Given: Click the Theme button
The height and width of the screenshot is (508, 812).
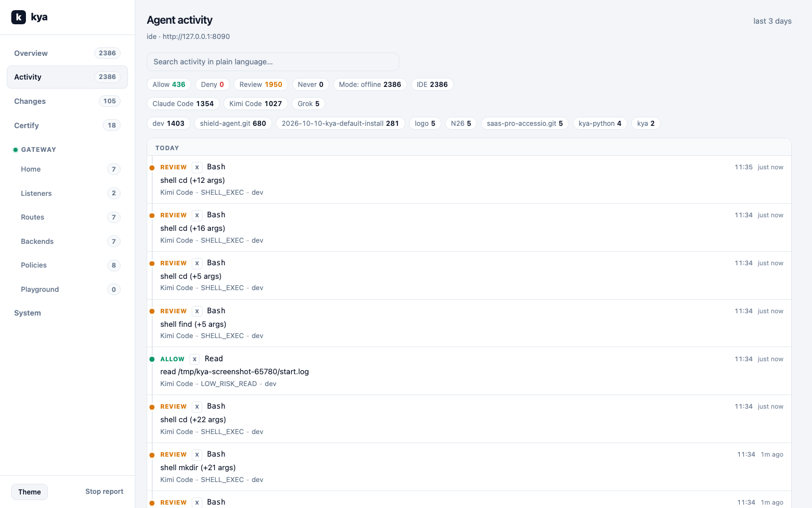Looking at the screenshot, I should click(x=29, y=492).
